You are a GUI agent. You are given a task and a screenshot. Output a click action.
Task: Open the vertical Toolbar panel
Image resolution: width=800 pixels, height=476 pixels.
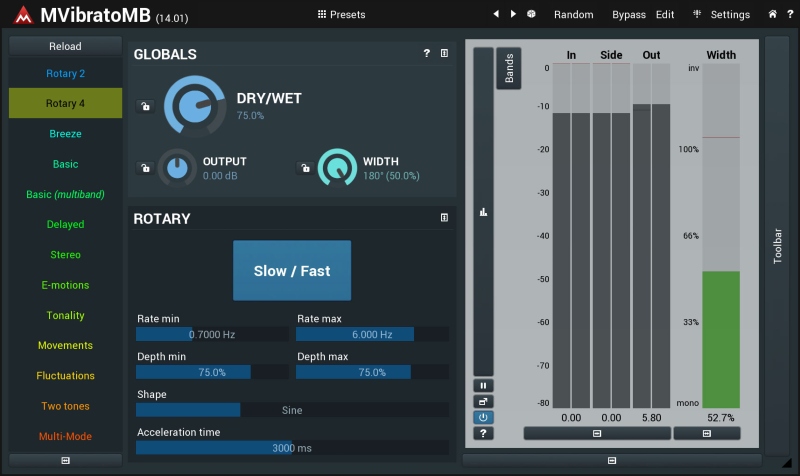pos(777,246)
